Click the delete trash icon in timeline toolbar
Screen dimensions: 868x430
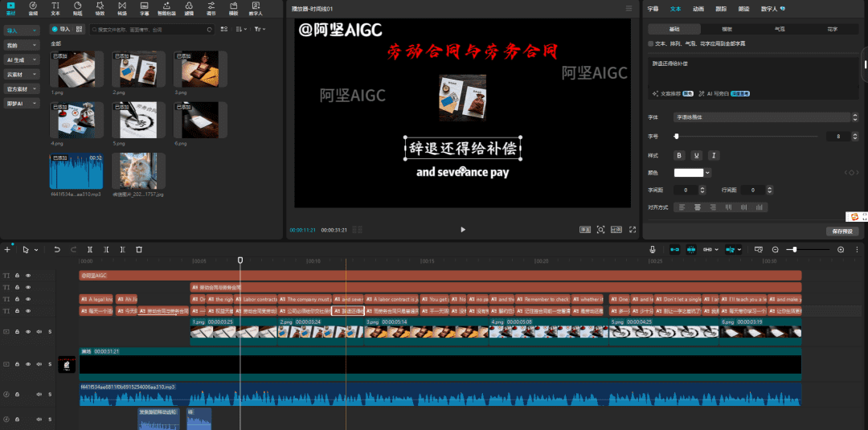coord(139,250)
